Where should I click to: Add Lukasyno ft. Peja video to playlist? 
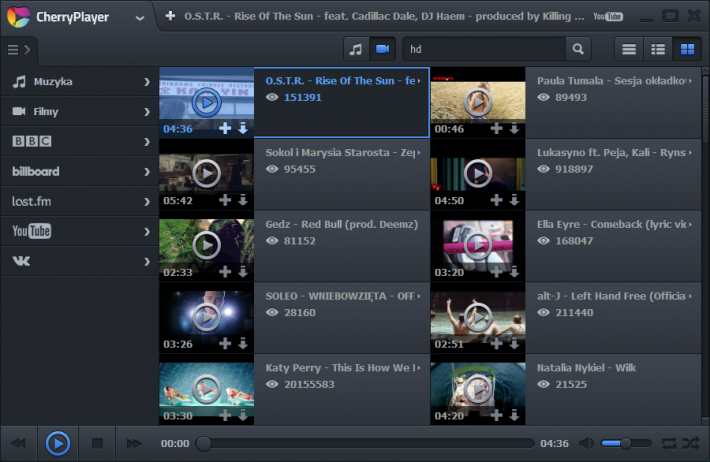(497, 200)
